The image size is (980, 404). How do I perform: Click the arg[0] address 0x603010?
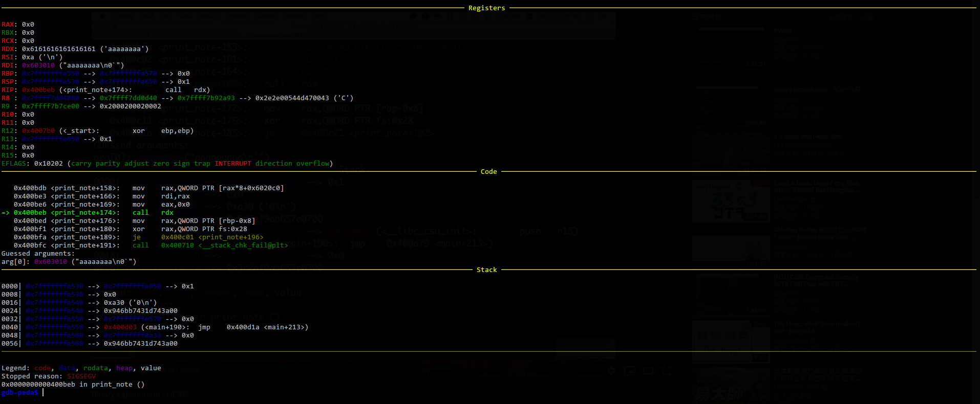click(x=50, y=262)
